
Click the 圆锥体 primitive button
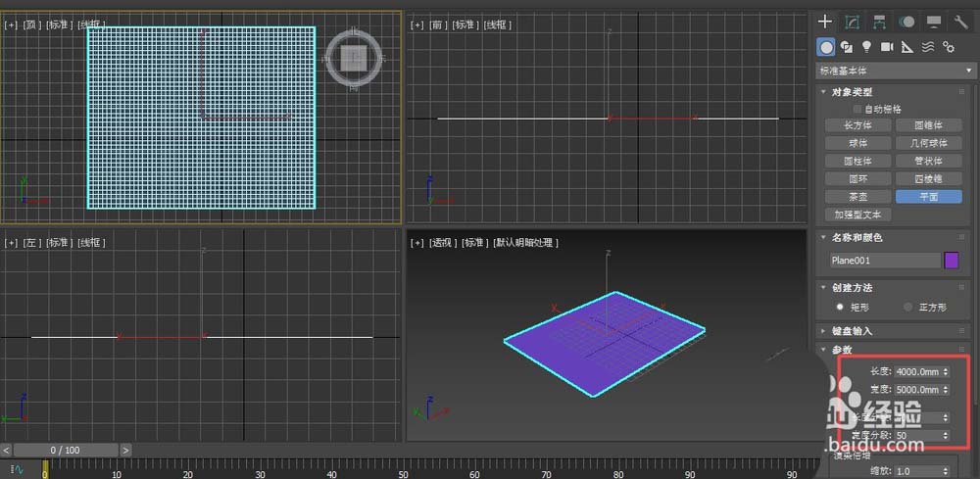pos(929,125)
